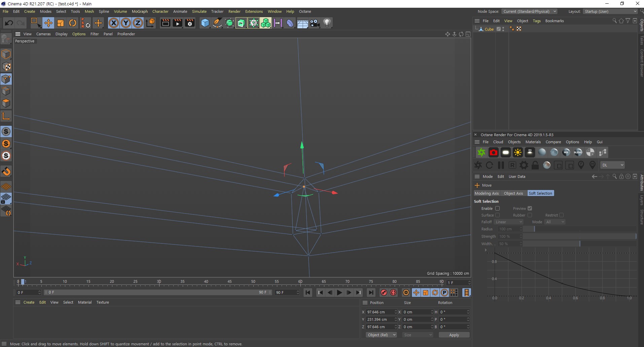Viewport: 644px width, 347px height.
Task: Switch to Points mode in left palette
Action: click(x=6, y=79)
